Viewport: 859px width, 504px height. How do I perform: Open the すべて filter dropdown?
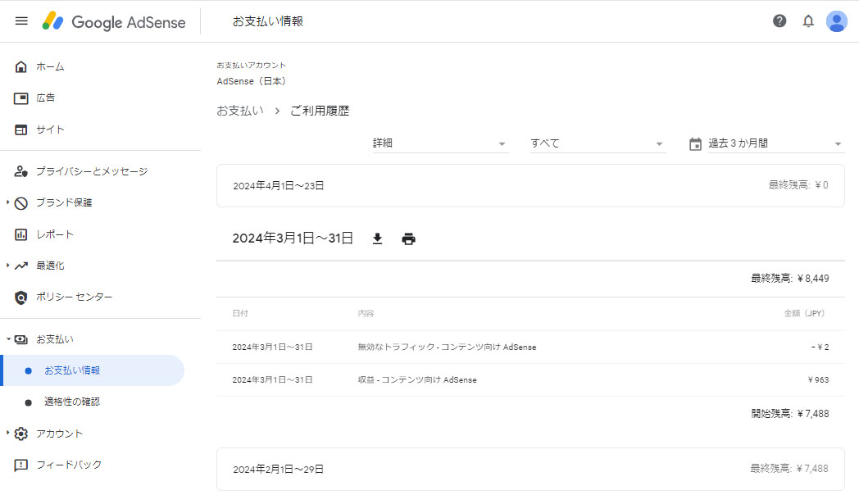point(597,143)
